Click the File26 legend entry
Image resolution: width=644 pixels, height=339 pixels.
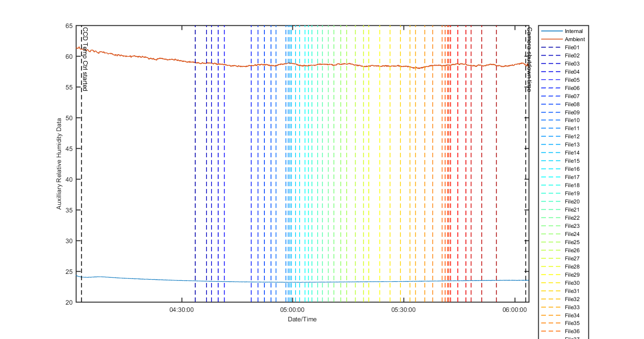click(561, 250)
